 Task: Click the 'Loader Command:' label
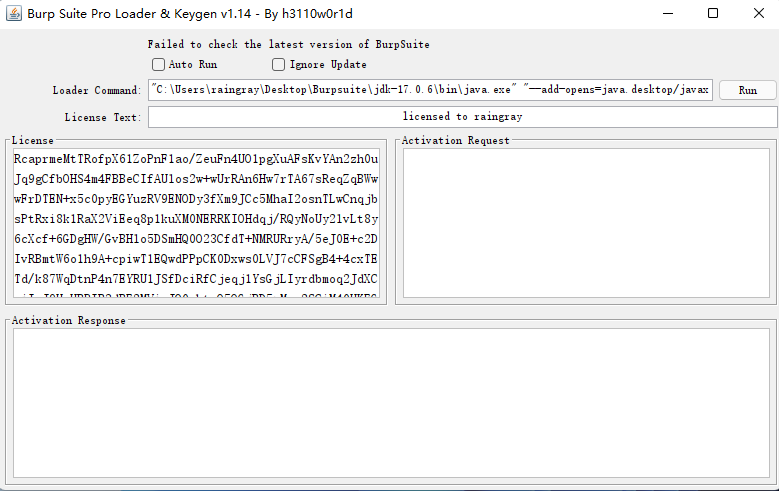[97, 90]
